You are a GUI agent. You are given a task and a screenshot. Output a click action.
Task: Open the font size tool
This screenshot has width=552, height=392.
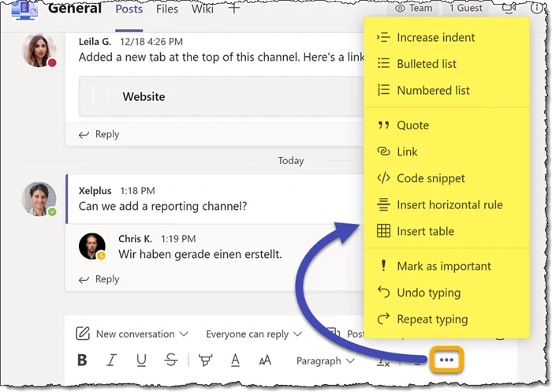pos(265,360)
